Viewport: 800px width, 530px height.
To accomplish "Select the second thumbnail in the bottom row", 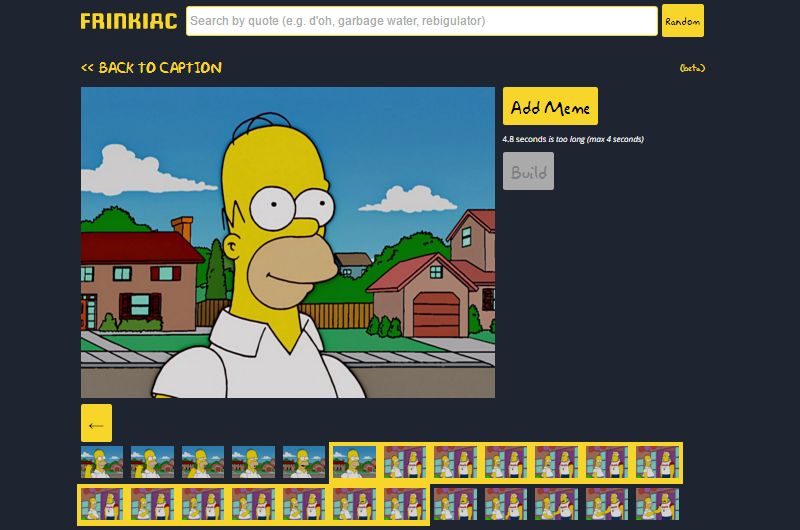I will [x=153, y=504].
